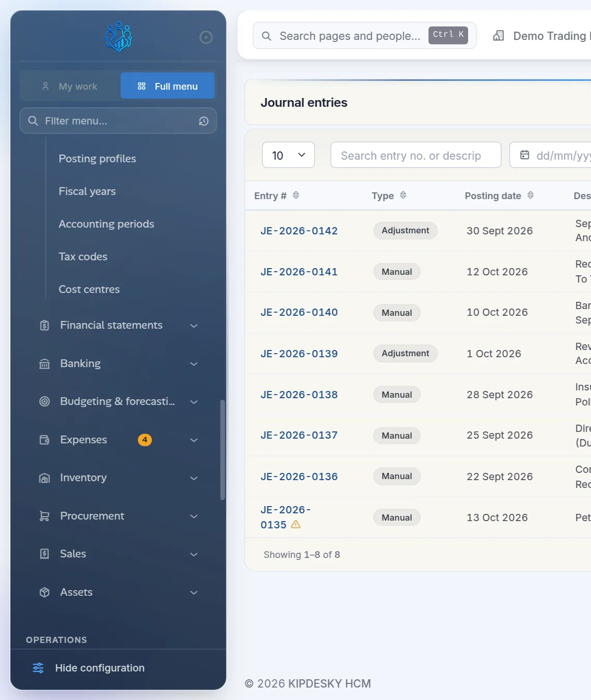Click the Demo Trading company building icon

click(x=499, y=36)
